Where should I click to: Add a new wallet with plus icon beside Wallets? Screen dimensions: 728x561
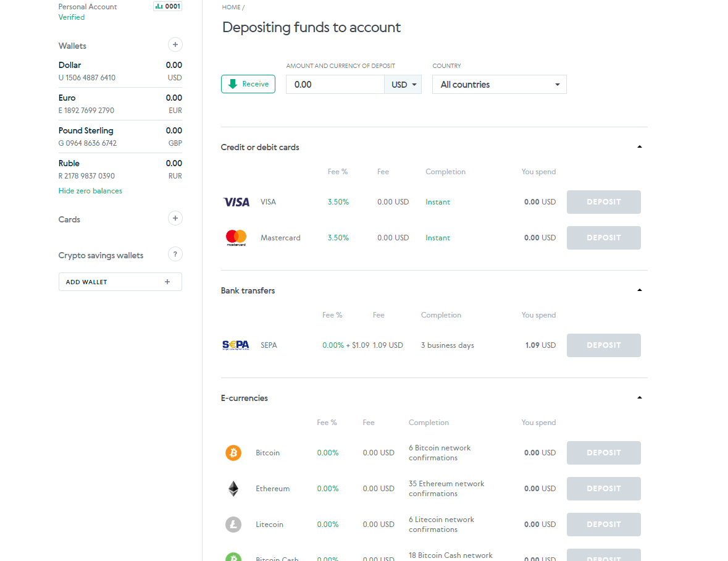175,44
